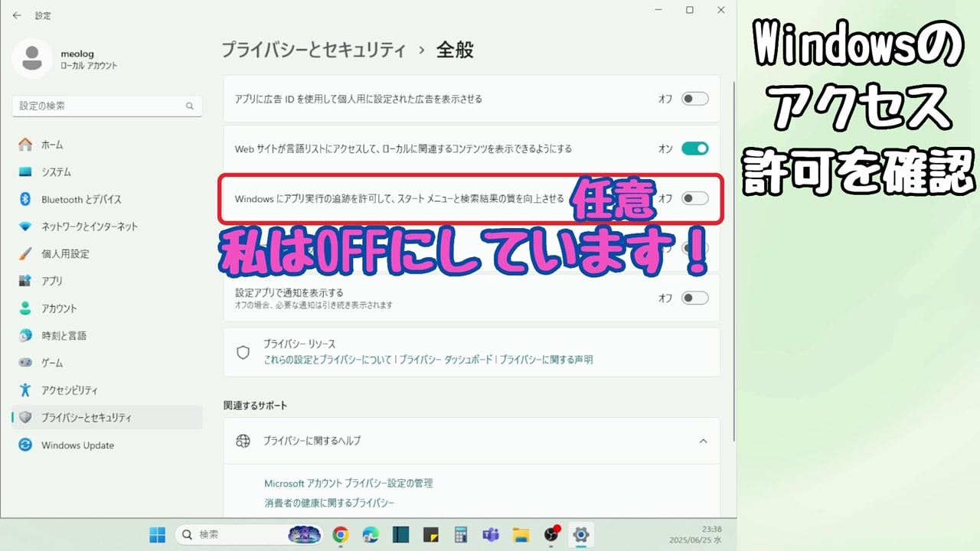Screen dimensions: 980x551
Task: Click the search highlight picture in taskbar
Action: [x=304, y=534]
